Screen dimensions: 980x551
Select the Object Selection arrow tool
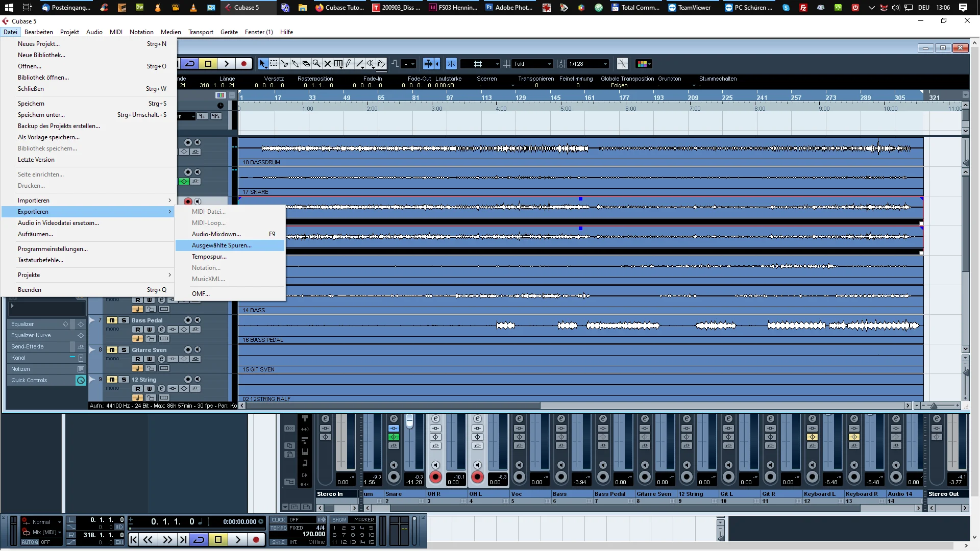[263, 64]
